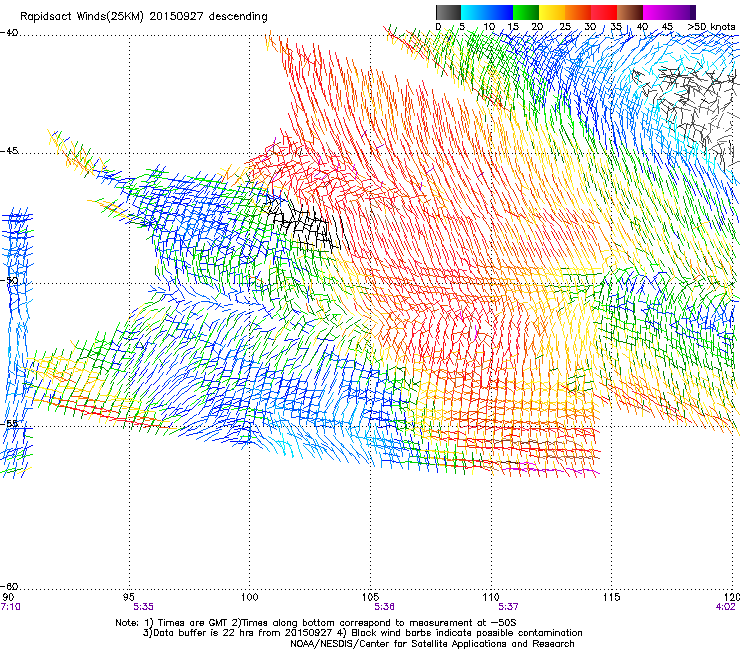The height and width of the screenshot is (650, 740).
Task: Click the yellow 20-25 knots legend swatch
Action: click(x=552, y=12)
